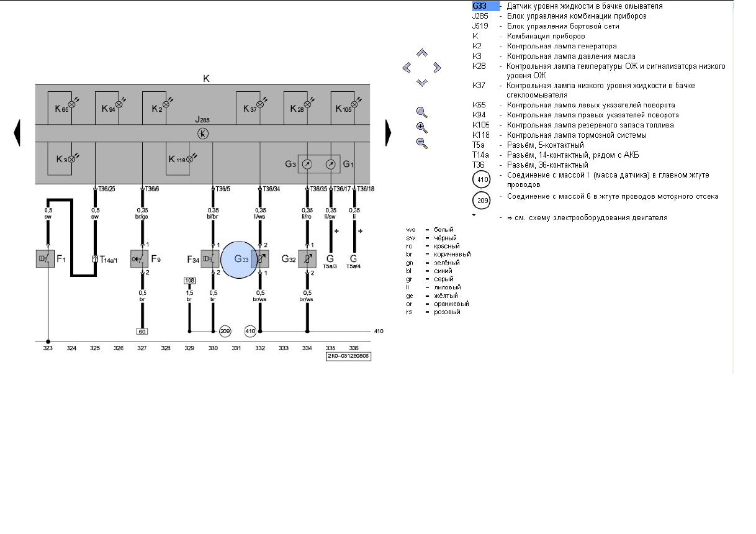Pan the diagram down with the down chevron

[x=422, y=82]
